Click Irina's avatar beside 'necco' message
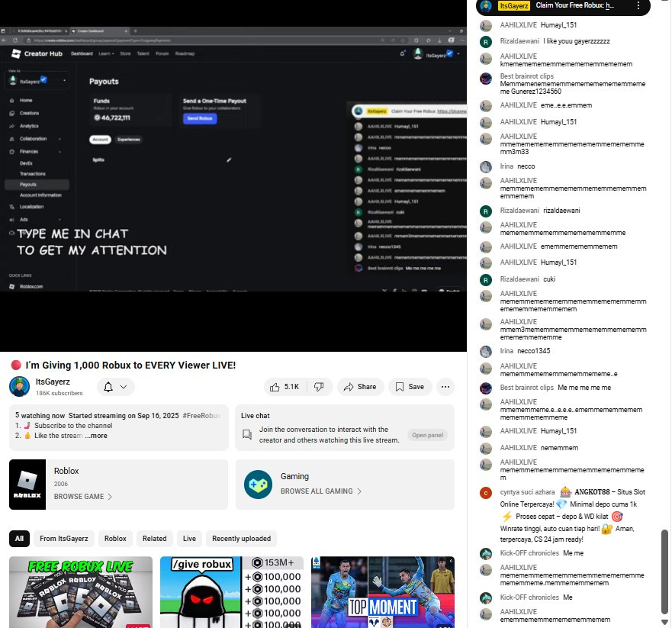Screen dimensions: 672x628 click(486, 167)
